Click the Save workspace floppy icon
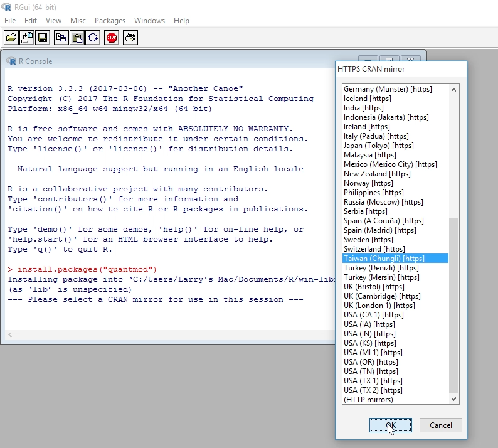The width and height of the screenshot is (498, 448). click(43, 38)
